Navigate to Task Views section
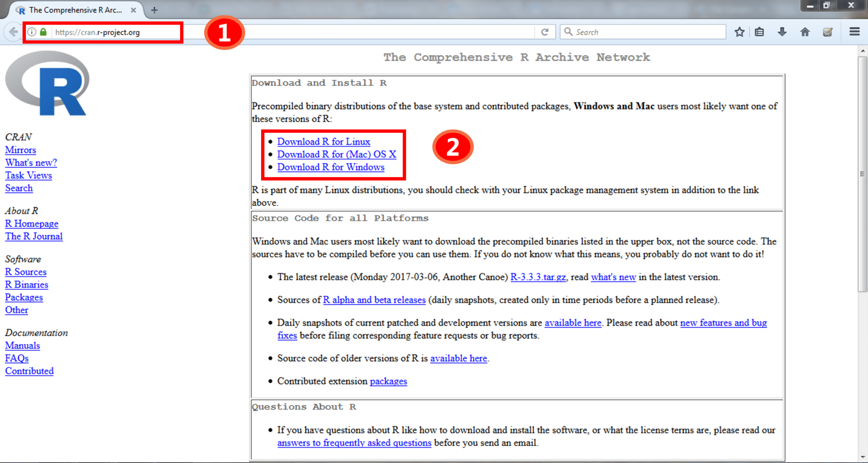The width and height of the screenshot is (868, 463). [x=28, y=175]
